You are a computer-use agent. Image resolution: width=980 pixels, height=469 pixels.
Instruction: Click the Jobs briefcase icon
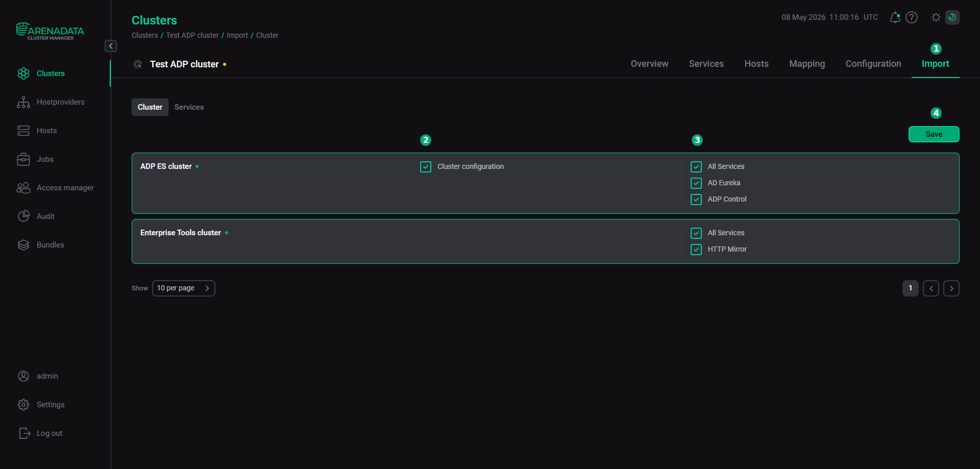click(x=23, y=159)
